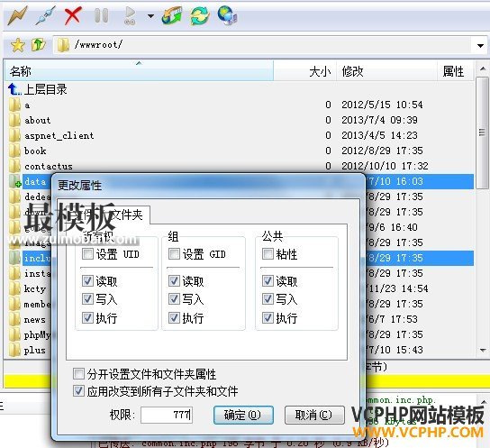This screenshot has height=448, width=490.
Task: Click the up folder arrow icon
Action: pos(39,45)
